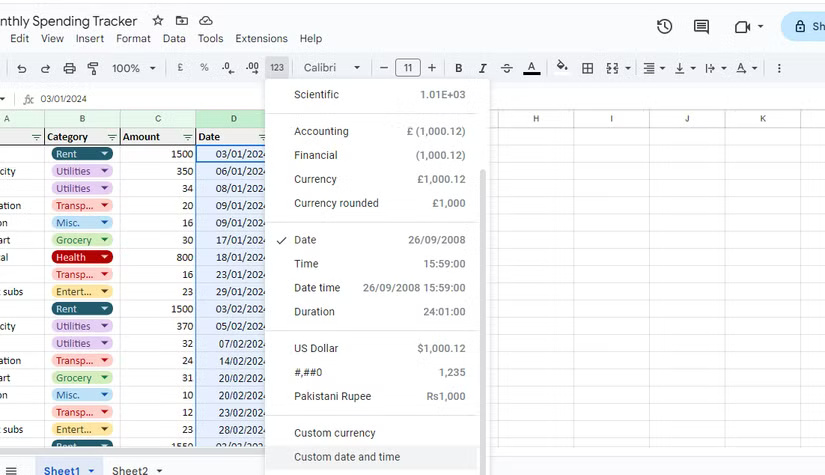Screen dimensions: 825x475
Task: Select the paint format tool
Action: [x=93, y=68]
